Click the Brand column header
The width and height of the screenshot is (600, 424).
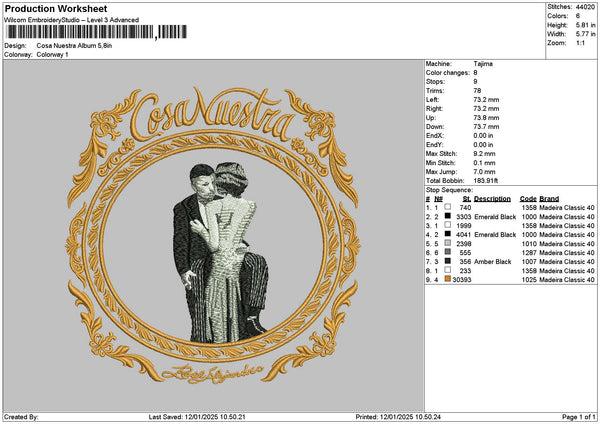(549, 199)
